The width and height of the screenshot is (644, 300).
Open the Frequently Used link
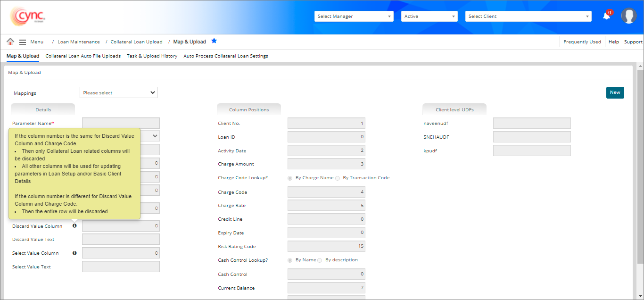point(582,42)
